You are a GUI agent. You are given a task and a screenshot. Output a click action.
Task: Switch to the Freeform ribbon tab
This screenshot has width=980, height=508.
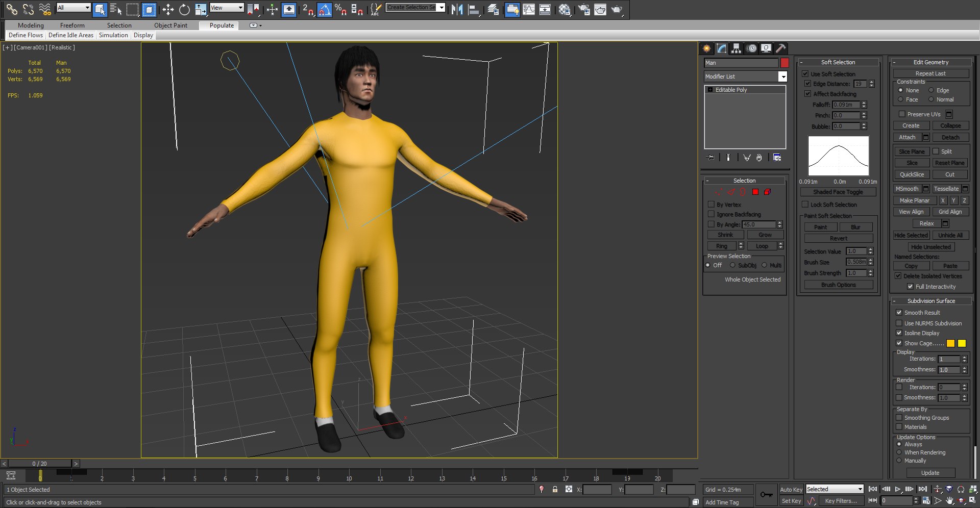click(72, 25)
